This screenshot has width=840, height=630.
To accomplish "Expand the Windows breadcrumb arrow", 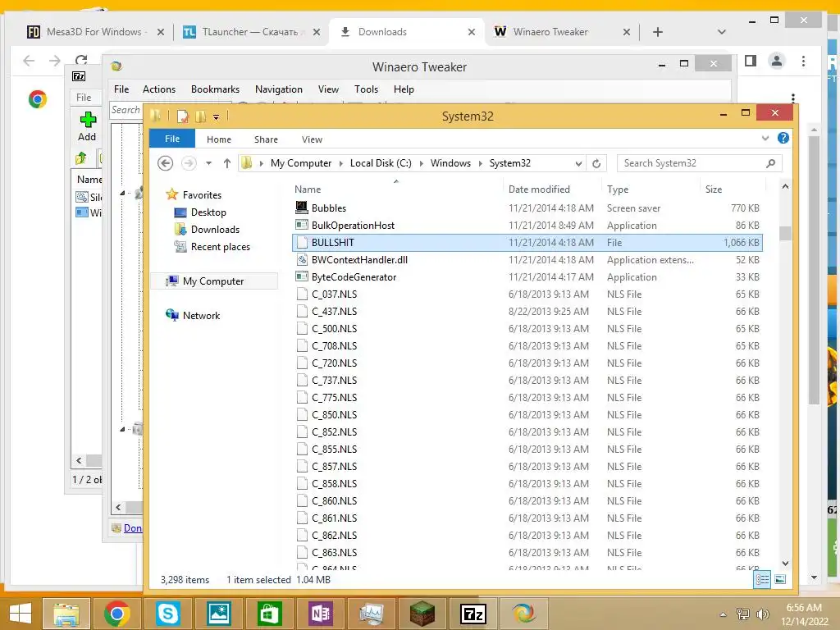I will 480,163.
